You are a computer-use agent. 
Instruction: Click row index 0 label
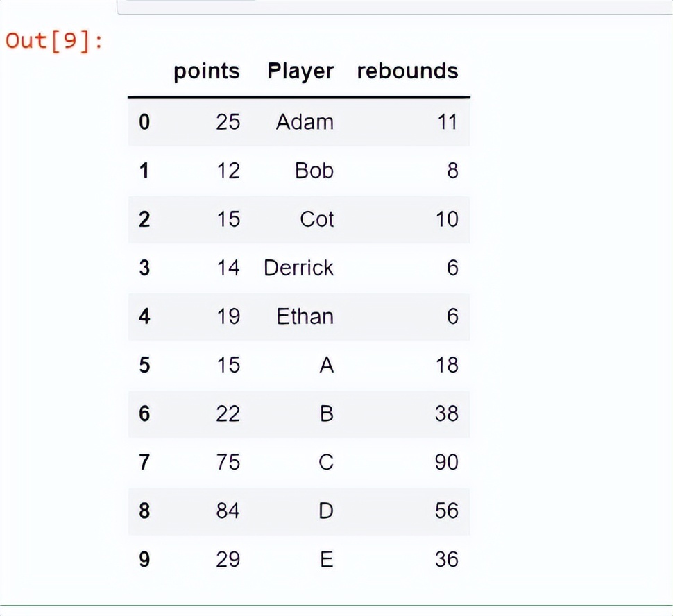click(144, 122)
